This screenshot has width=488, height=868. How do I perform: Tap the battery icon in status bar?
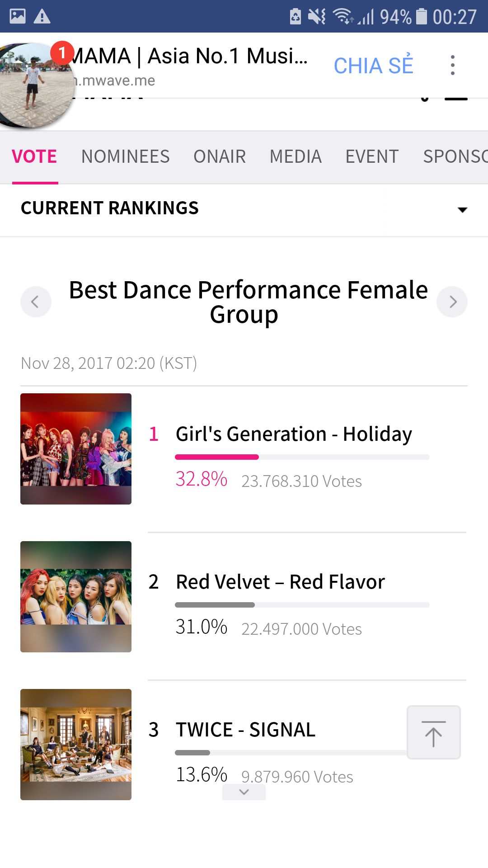click(421, 16)
